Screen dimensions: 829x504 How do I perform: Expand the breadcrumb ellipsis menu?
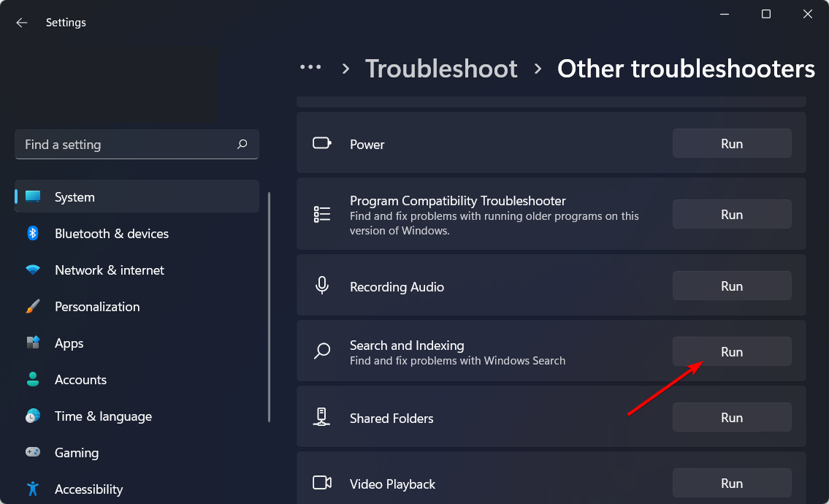click(x=310, y=67)
